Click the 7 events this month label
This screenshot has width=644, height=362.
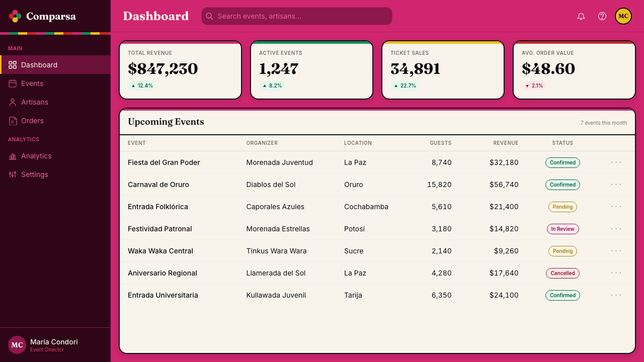click(604, 123)
